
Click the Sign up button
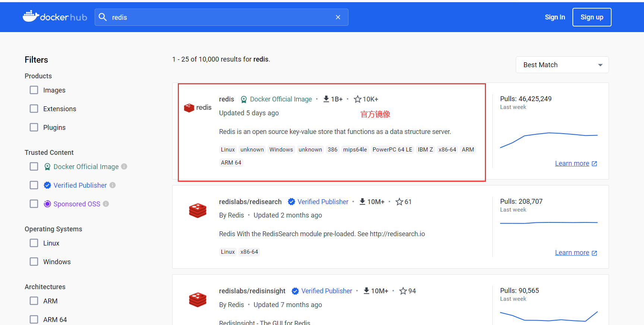click(592, 17)
